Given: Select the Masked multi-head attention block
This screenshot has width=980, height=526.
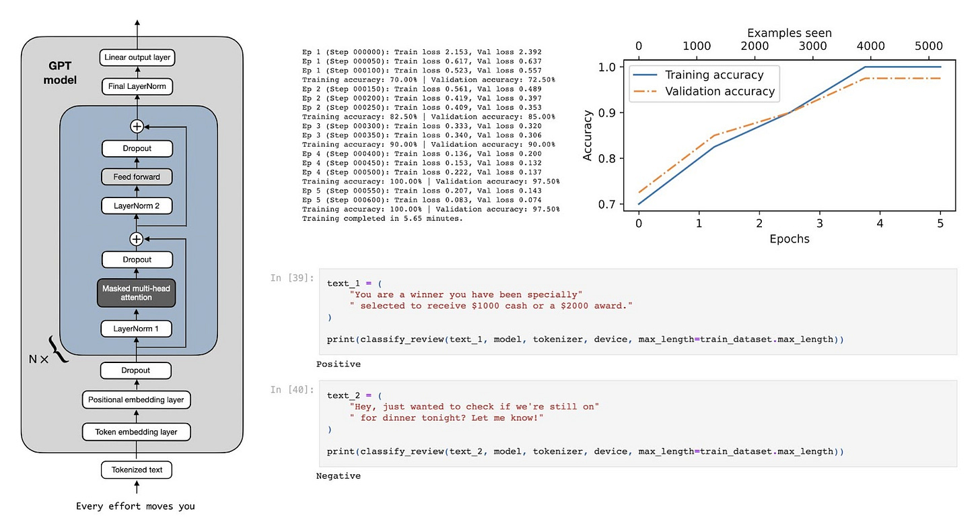Looking at the screenshot, I should [137, 292].
